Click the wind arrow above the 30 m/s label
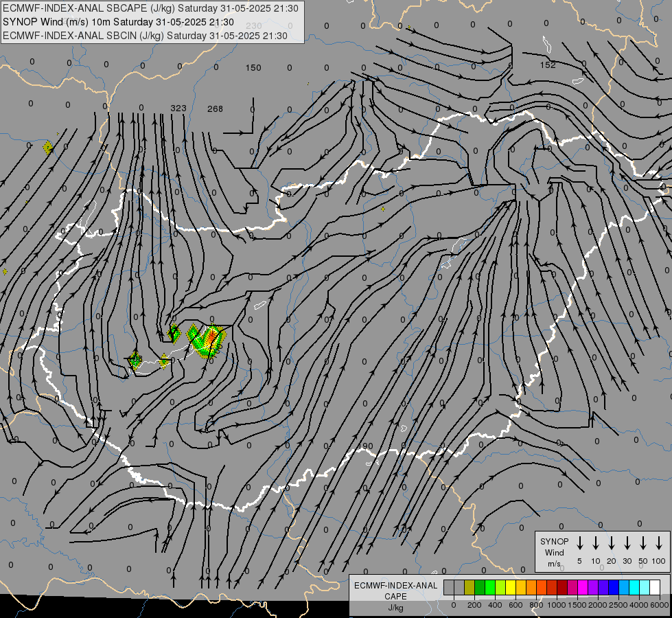 coord(627,543)
